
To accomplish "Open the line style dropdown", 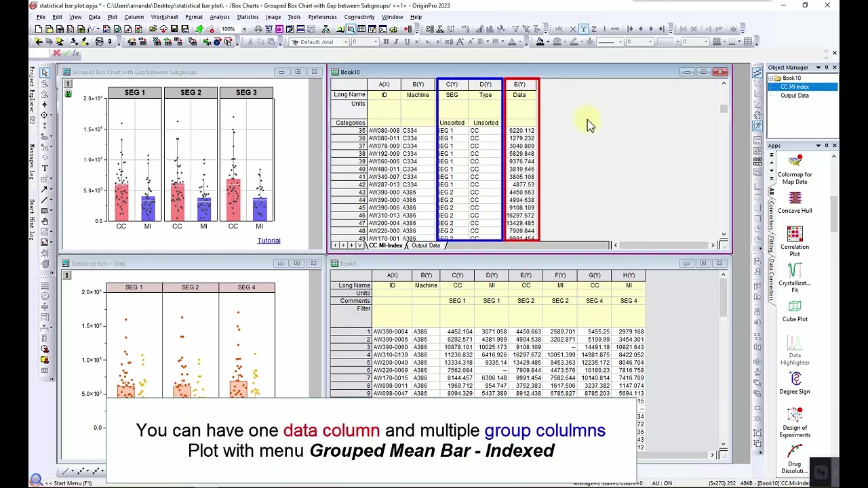I will [x=620, y=42].
